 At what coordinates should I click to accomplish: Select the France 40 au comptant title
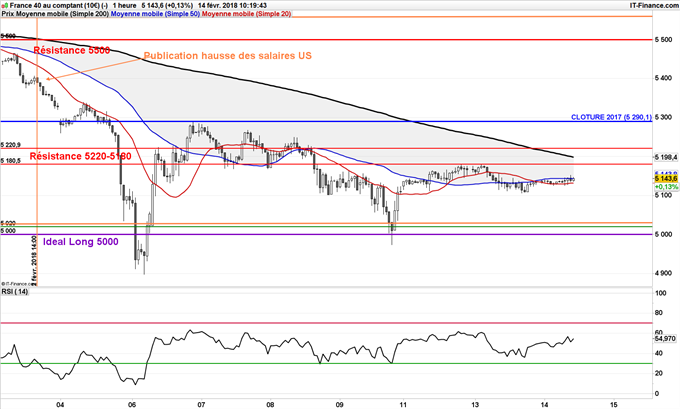59,6
